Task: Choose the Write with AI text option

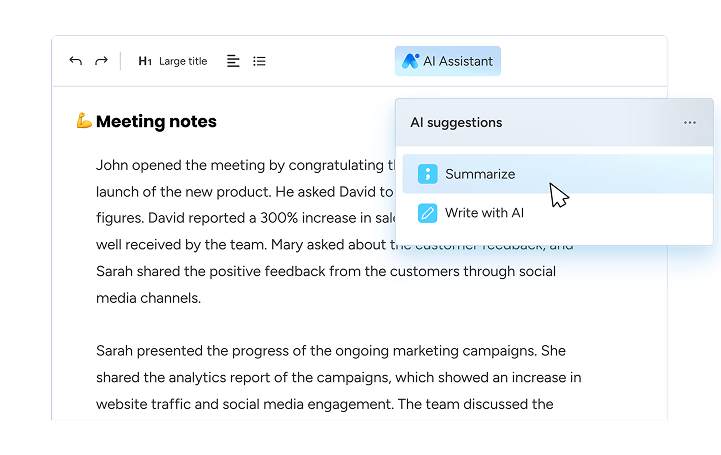Action: point(484,213)
